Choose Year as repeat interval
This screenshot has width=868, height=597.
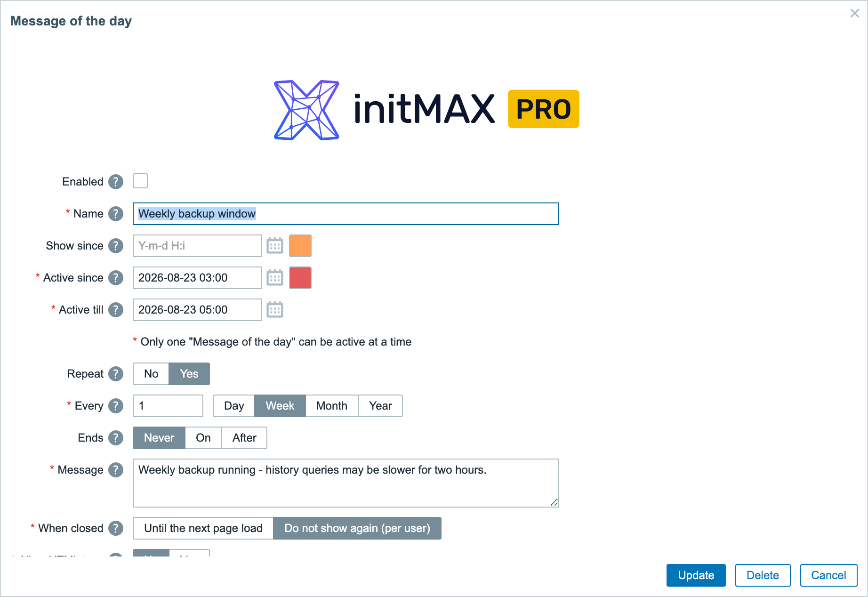coord(380,406)
